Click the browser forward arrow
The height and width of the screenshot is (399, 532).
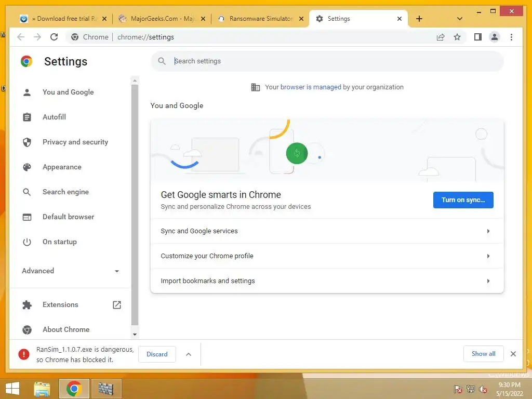pos(37,37)
